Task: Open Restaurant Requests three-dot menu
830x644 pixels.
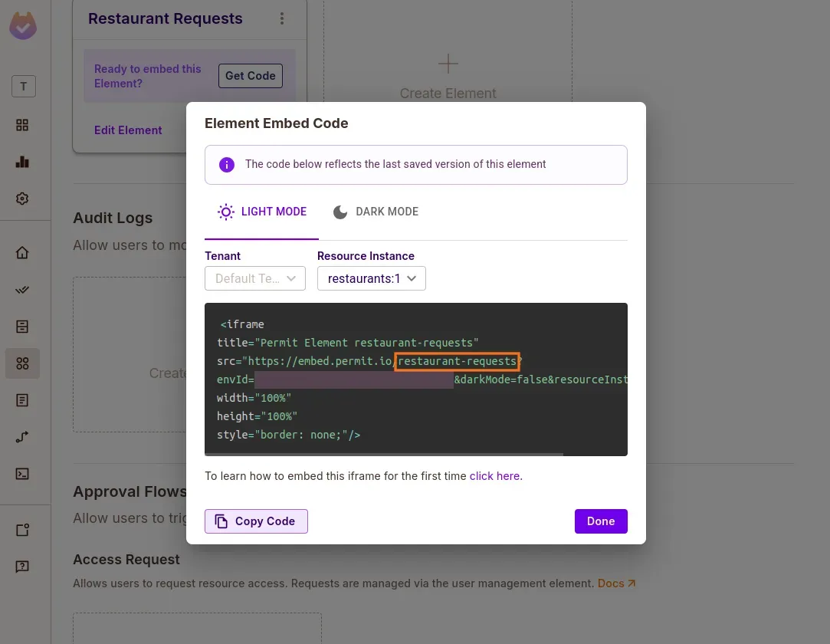Action: click(x=282, y=19)
